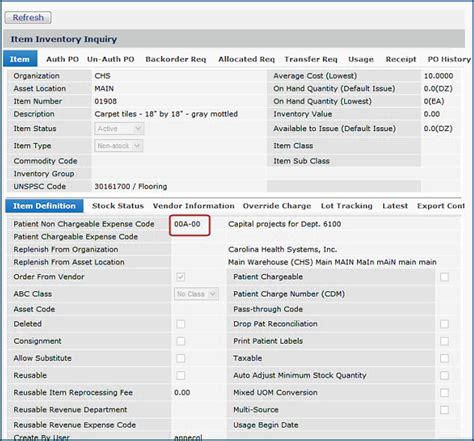Viewport: 474px width, 441px height.
Task: Open the PO History tab
Action: pyautogui.click(x=449, y=59)
